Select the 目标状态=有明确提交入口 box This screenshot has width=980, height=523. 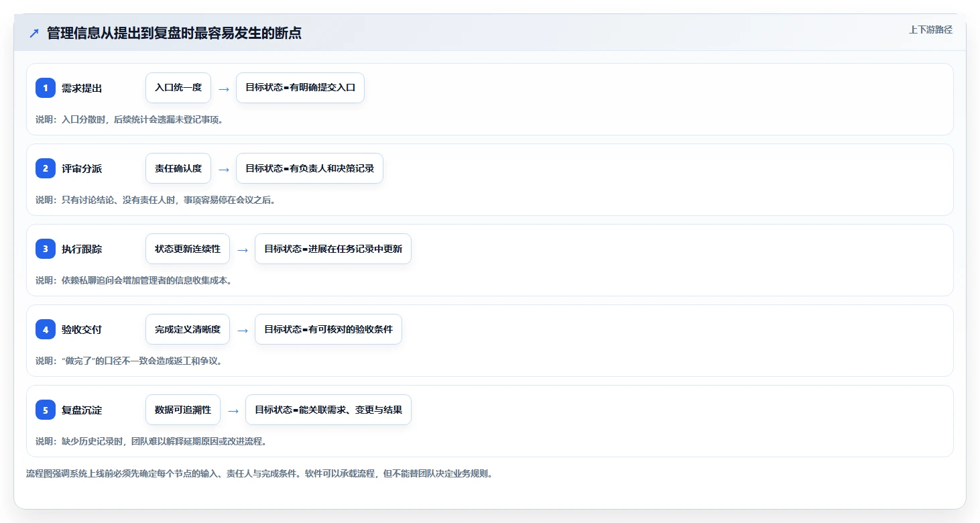click(300, 88)
